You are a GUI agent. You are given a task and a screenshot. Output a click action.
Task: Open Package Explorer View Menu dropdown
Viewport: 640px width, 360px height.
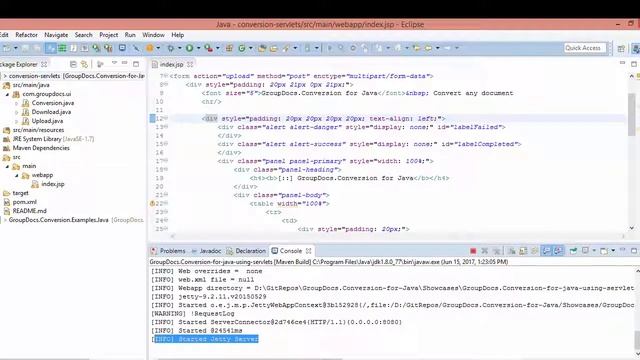tap(114, 63)
